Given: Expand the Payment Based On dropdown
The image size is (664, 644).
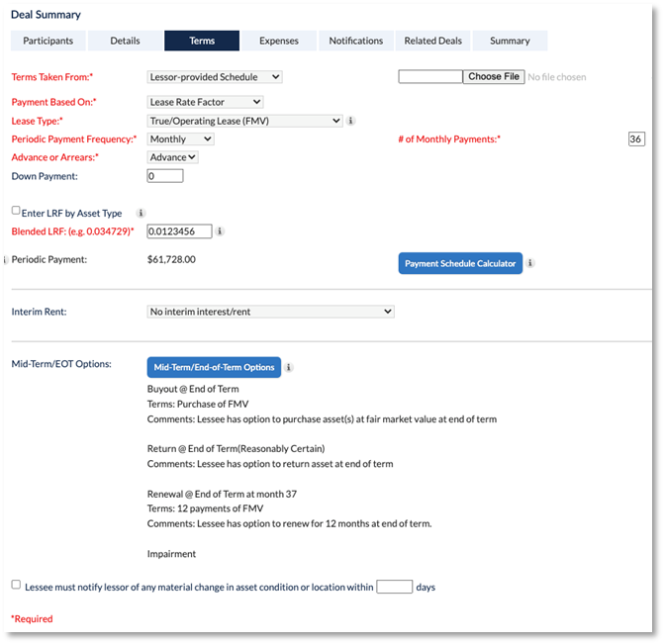Looking at the screenshot, I should (205, 102).
